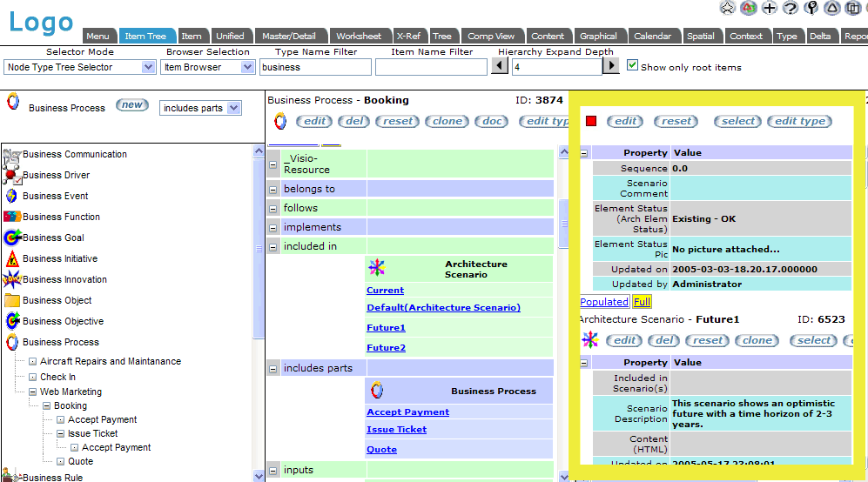Open the Future1 architecture scenario link

(x=386, y=328)
